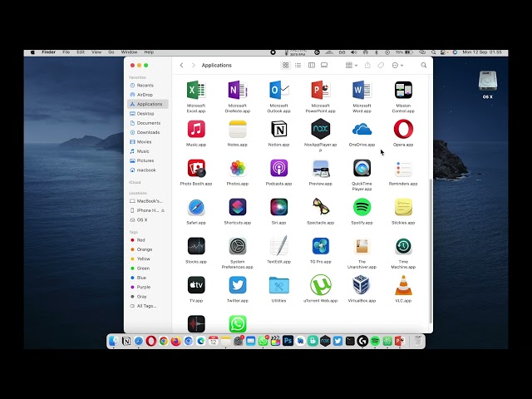Filter by the Red tag
532x399 pixels.
point(148,240)
